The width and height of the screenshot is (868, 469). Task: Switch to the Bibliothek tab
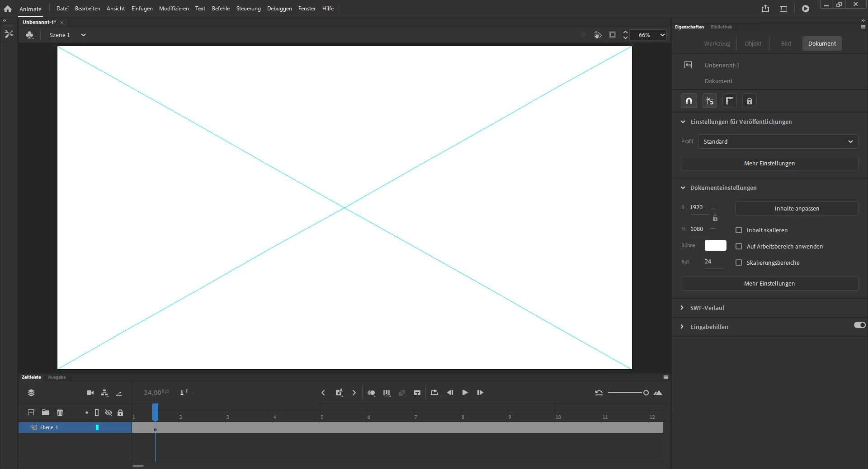[x=721, y=27]
